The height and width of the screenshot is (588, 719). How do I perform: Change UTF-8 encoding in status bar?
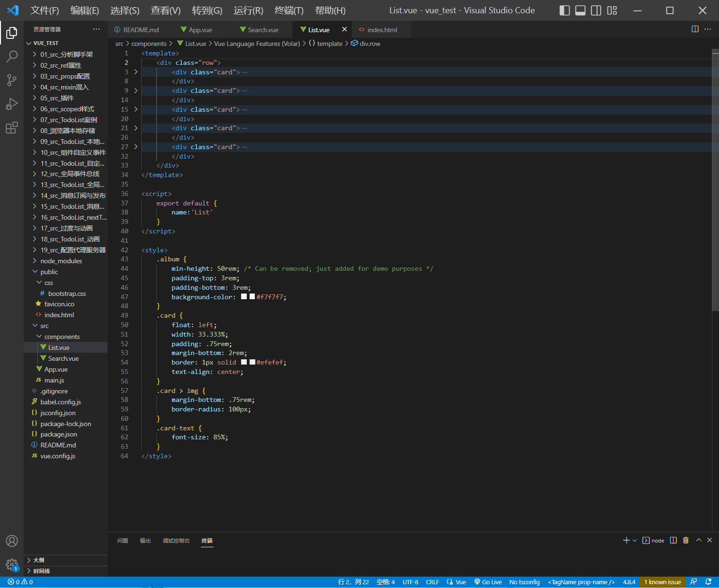410,582
